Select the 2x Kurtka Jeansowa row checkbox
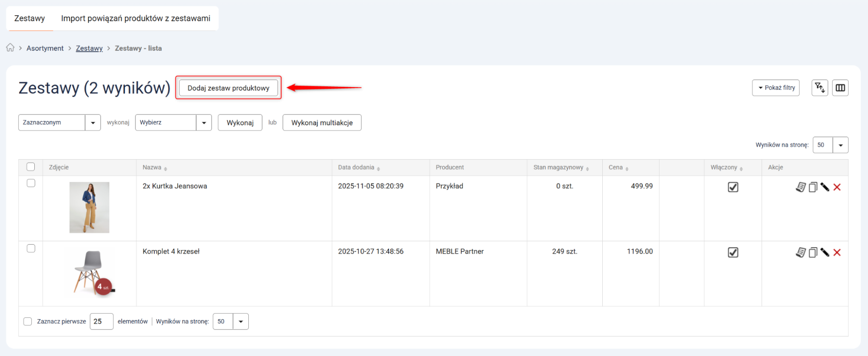This screenshot has height=356, width=868. 31,183
